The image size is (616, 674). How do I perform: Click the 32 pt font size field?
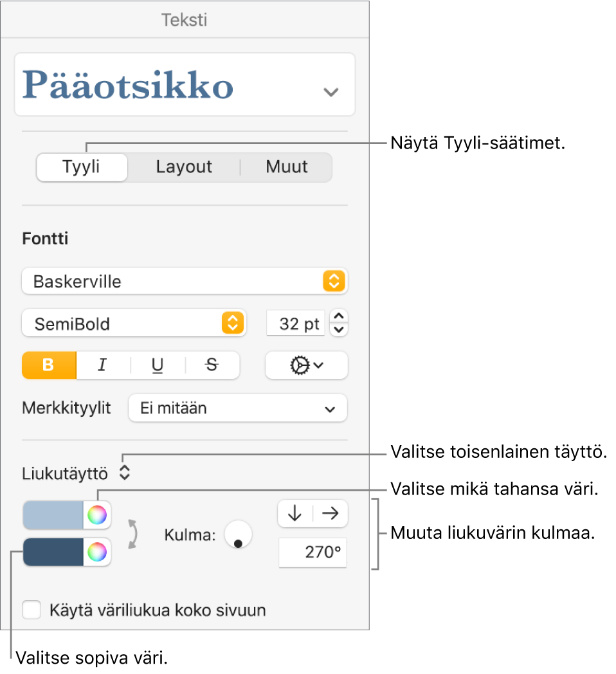pos(296,323)
